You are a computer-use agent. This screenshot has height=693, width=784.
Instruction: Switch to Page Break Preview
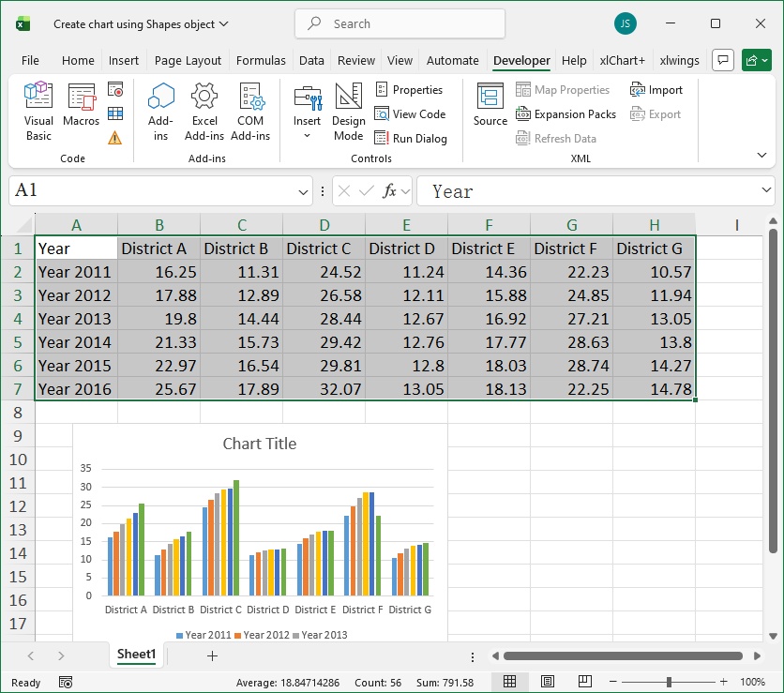coord(585,682)
